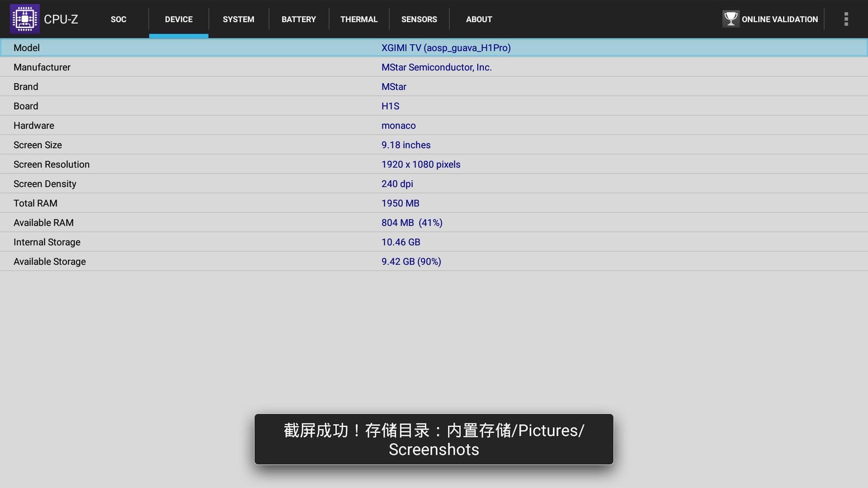
Task: Select the Available RAM row
Action: click(434, 223)
